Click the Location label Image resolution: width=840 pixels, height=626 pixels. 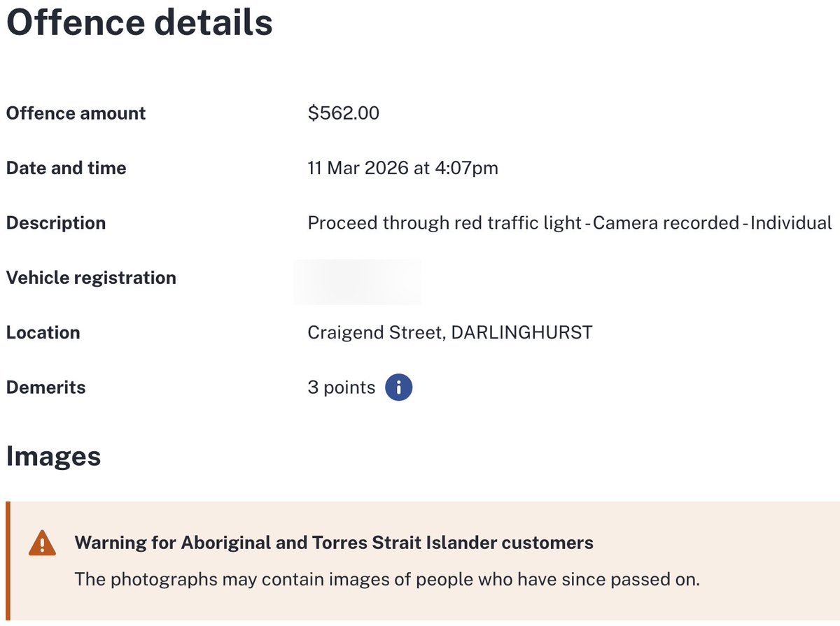pyautogui.click(x=43, y=332)
